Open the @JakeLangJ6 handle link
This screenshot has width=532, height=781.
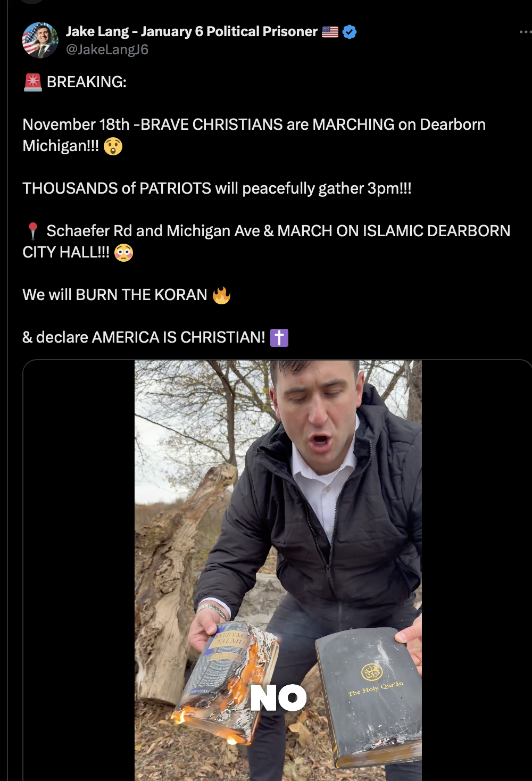(x=107, y=49)
